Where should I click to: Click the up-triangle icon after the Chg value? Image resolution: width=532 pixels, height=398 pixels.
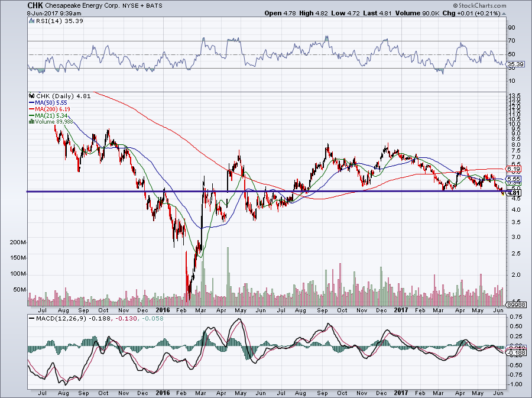point(504,14)
